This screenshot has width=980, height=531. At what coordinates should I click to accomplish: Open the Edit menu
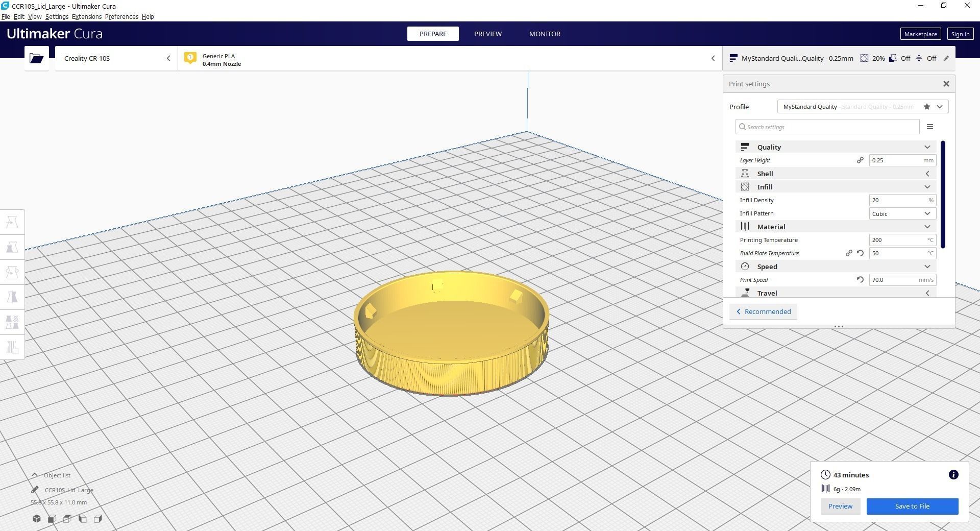pos(19,17)
